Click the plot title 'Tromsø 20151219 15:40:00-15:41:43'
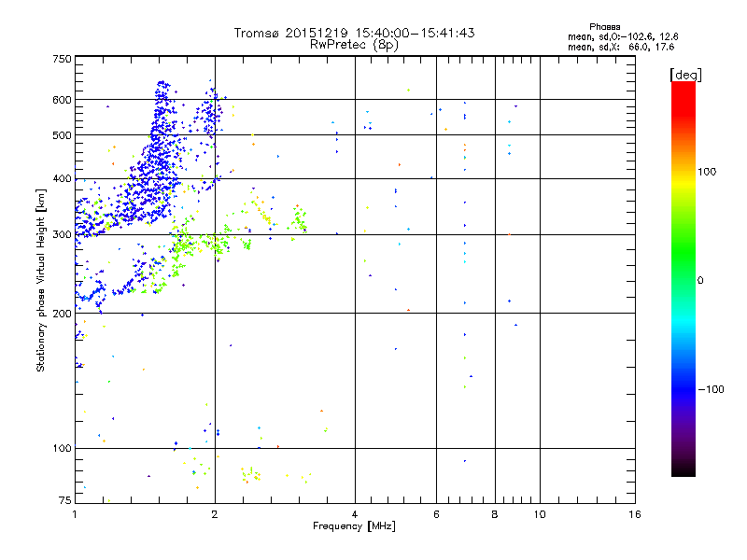This screenshot has height=560, width=747. (x=354, y=33)
